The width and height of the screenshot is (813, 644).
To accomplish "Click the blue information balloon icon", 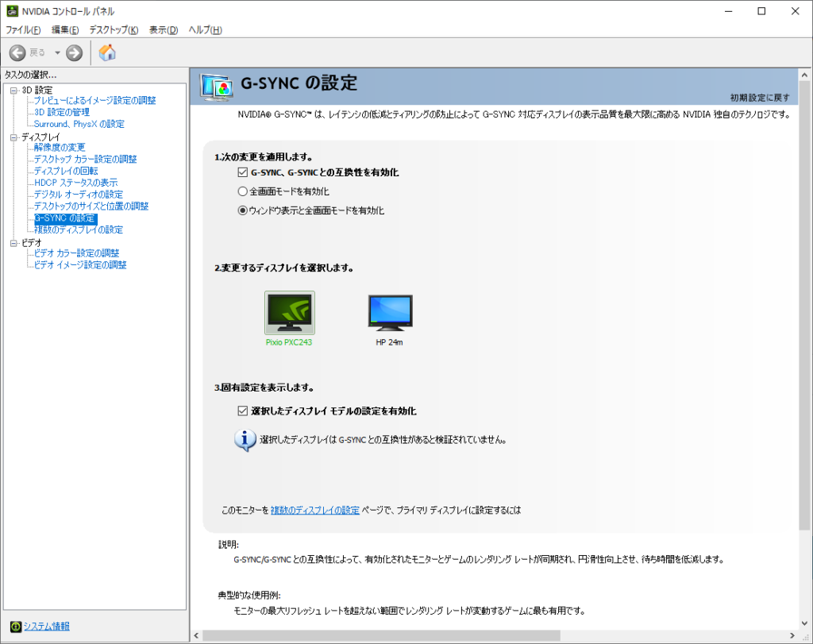I will coord(245,440).
